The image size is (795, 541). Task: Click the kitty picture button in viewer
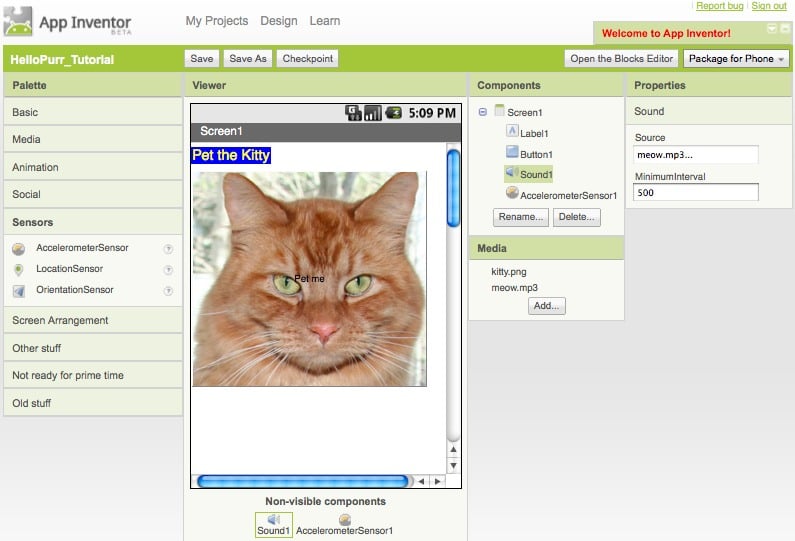pos(309,279)
